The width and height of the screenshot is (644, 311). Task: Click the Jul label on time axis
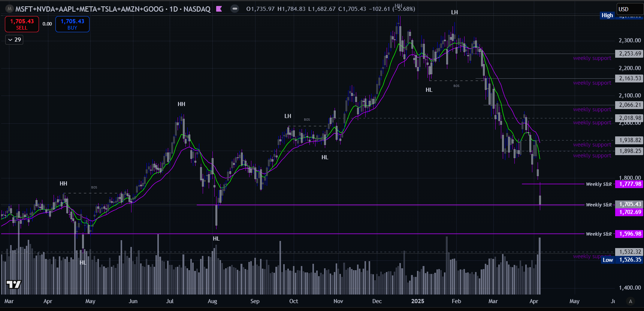click(x=170, y=301)
